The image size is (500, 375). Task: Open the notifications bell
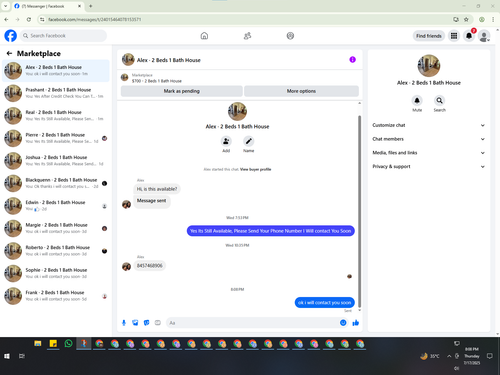(x=469, y=36)
